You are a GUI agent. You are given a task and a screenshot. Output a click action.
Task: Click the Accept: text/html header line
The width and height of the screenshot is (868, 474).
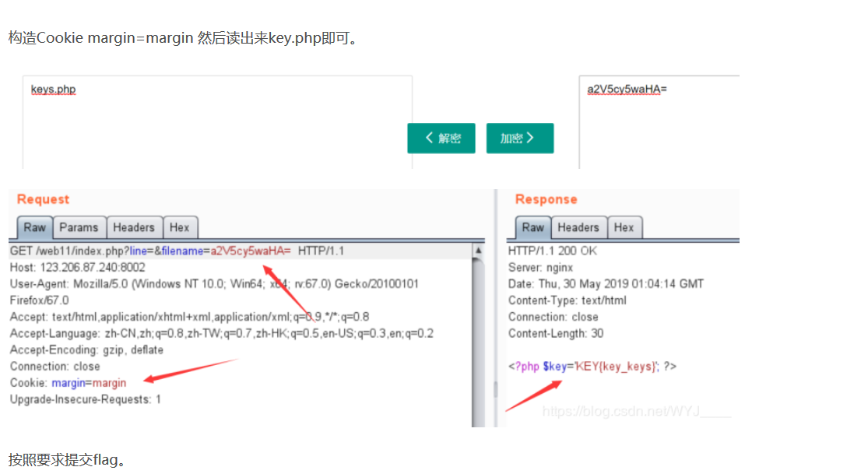pos(189,317)
